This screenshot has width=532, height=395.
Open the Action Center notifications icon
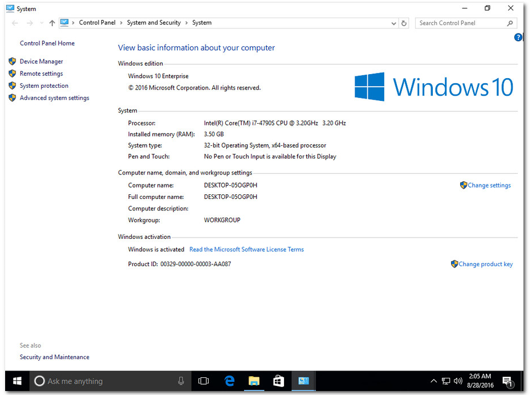click(508, 381)
